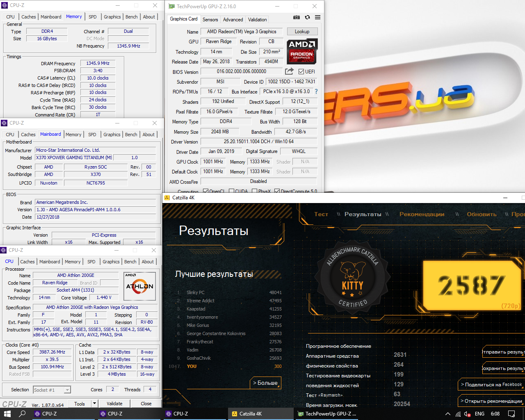The image size is (525, 420).
Task: Switch to Catzilla 4K from the taskbar
Action: [x=261, y=414]
